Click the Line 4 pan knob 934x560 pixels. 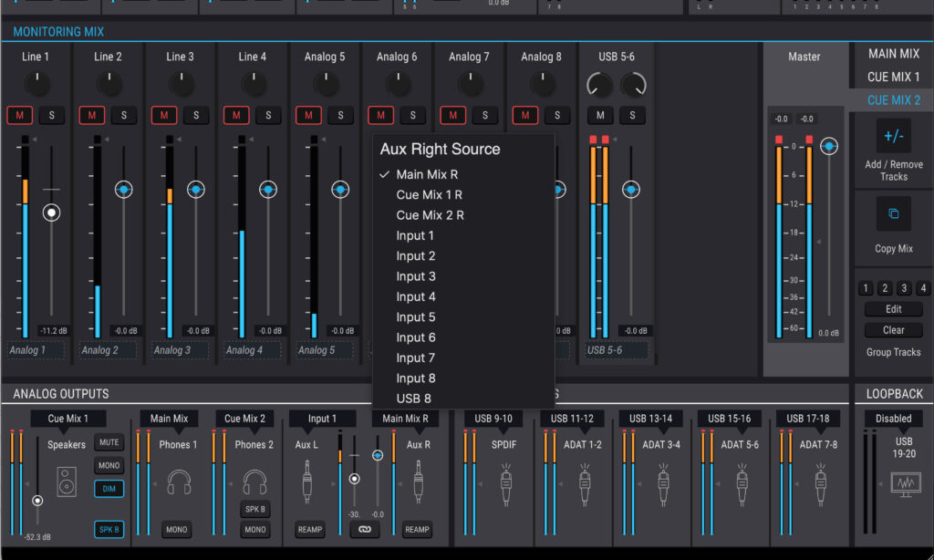pyautogui.click(x=254, y=83)
